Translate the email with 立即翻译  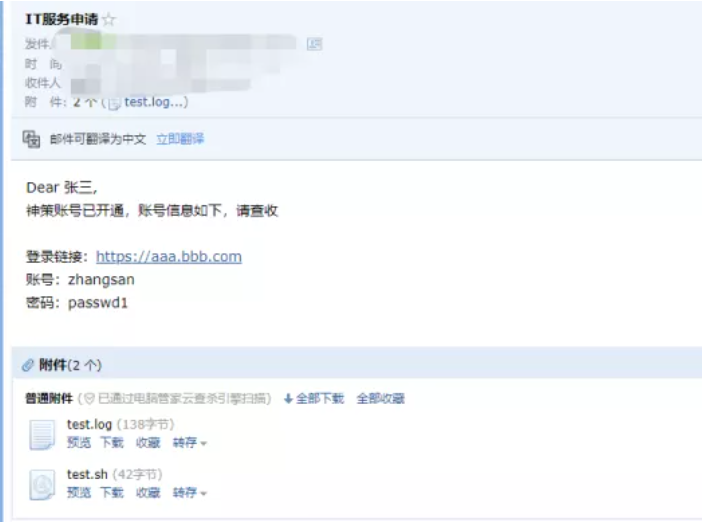point(180,139)
